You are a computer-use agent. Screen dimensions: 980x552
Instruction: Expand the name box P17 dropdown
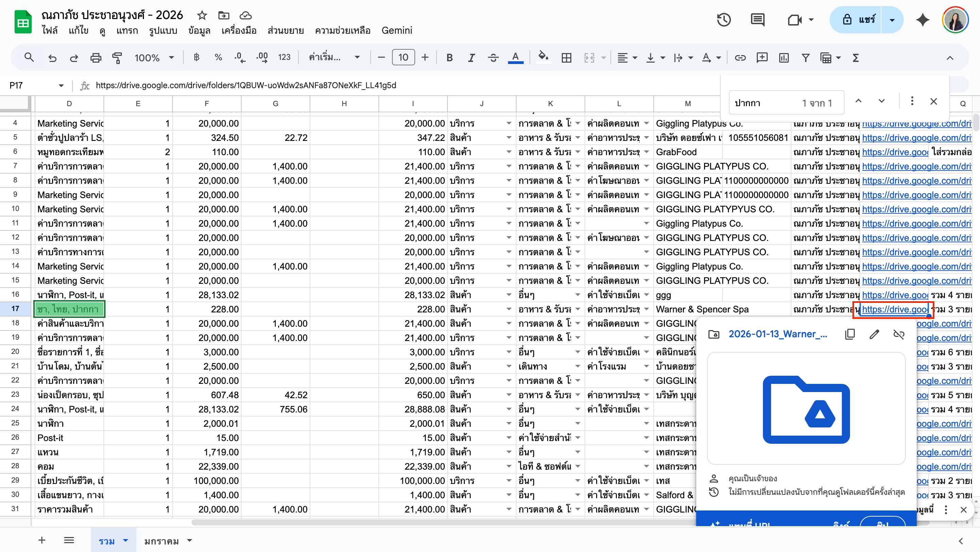tap(61, 86)
